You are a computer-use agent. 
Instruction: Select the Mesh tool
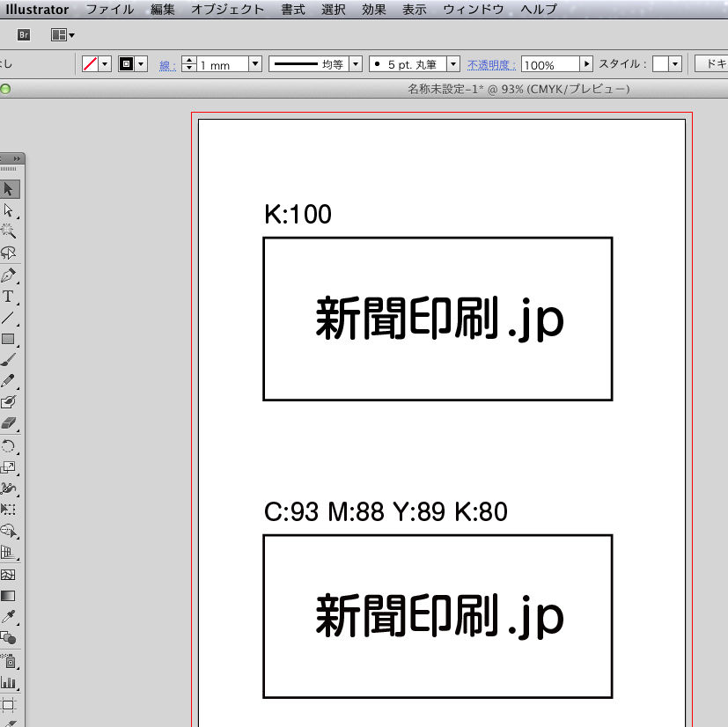(9, 575)
